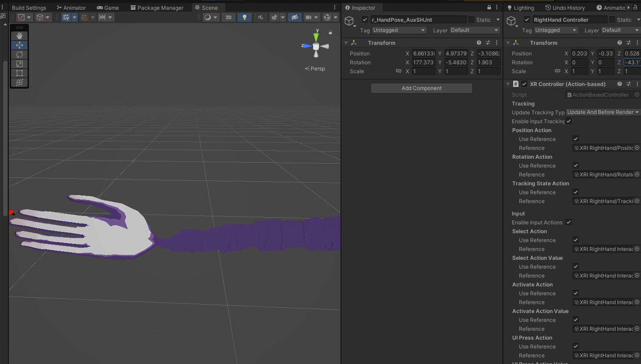The image size is (641, 364).
Task: Select the Scale tool
Action: point(19,64)
